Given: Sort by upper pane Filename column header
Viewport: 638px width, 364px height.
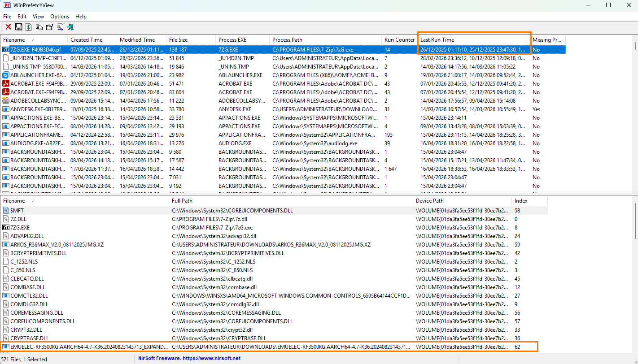Looking at the screenshot, I should coord(34,40).
